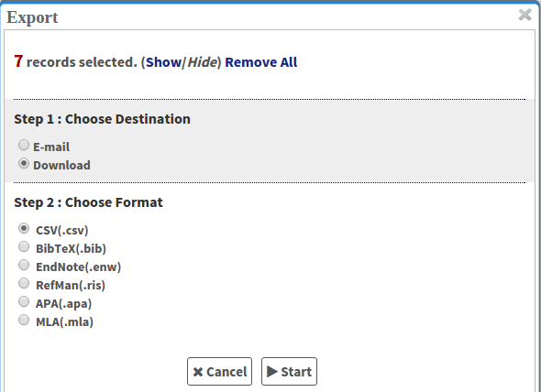541x392 pixels.
Task: Close the Export dialog with X icon
Action: (x=524, y=15)
